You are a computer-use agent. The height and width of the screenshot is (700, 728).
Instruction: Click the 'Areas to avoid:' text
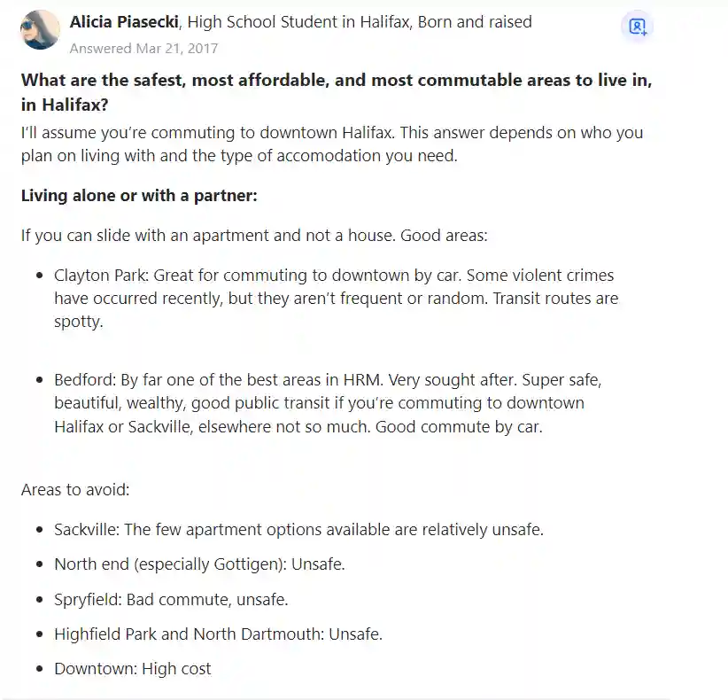point(75,490)
